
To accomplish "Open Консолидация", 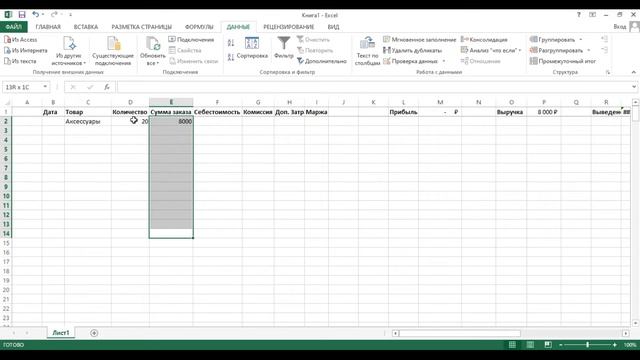I will tap(484, 40).
